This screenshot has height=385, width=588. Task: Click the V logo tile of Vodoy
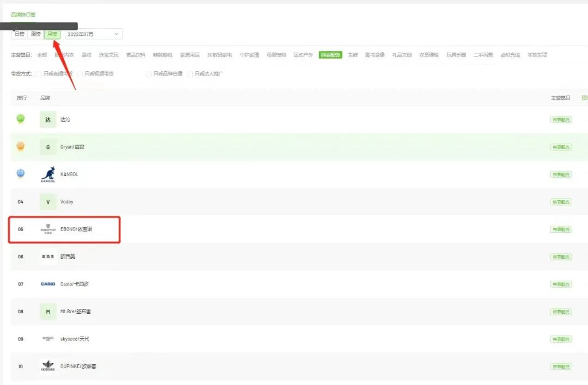(48, 202)
